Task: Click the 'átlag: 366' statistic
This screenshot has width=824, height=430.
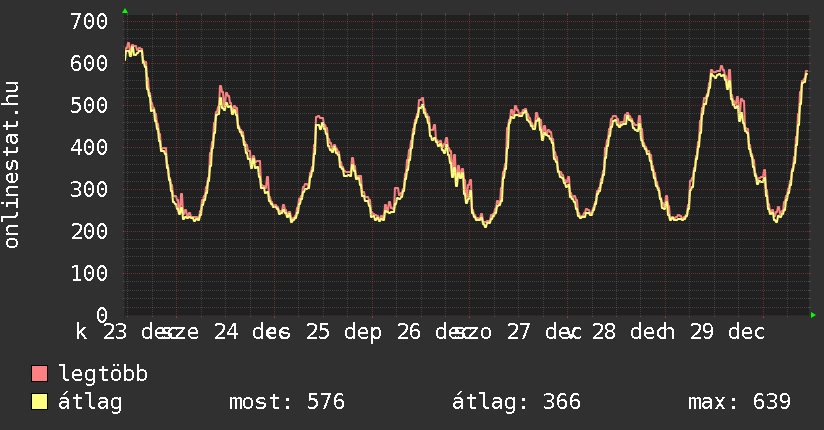Action: click(516, 403)
